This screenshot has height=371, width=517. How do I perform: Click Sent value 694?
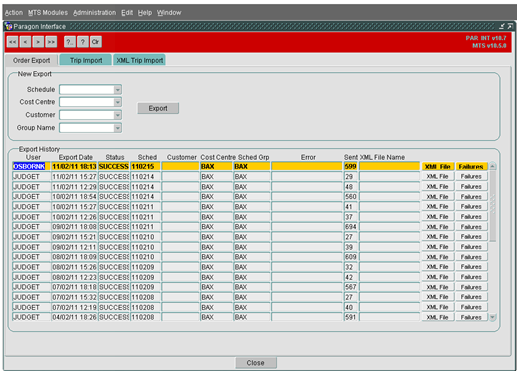click(350, 227)
